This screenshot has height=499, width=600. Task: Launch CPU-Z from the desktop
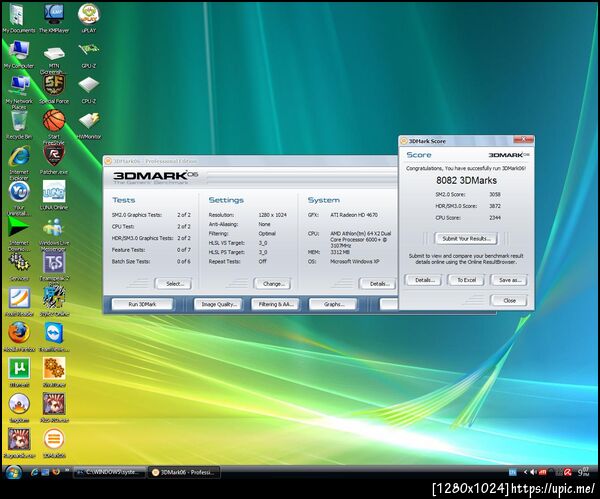click(x=88, y=90)
